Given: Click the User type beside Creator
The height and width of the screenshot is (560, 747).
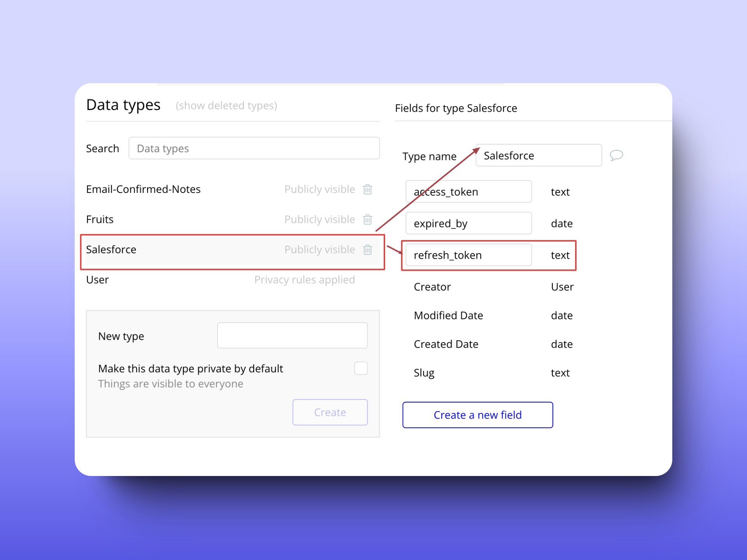Looking at the screenshot, I should [x=562, y=287].
